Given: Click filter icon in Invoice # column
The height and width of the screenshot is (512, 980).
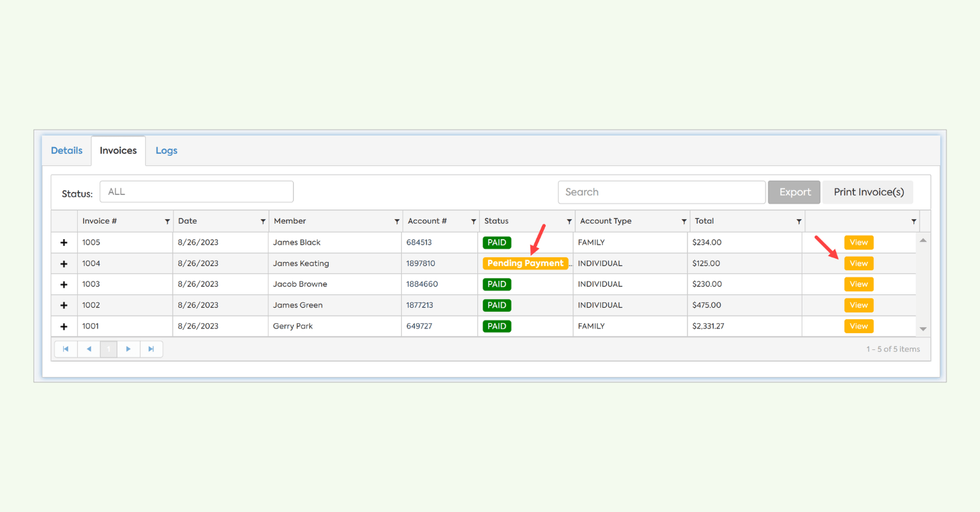Looking at the screenshot, I should 167,222.
